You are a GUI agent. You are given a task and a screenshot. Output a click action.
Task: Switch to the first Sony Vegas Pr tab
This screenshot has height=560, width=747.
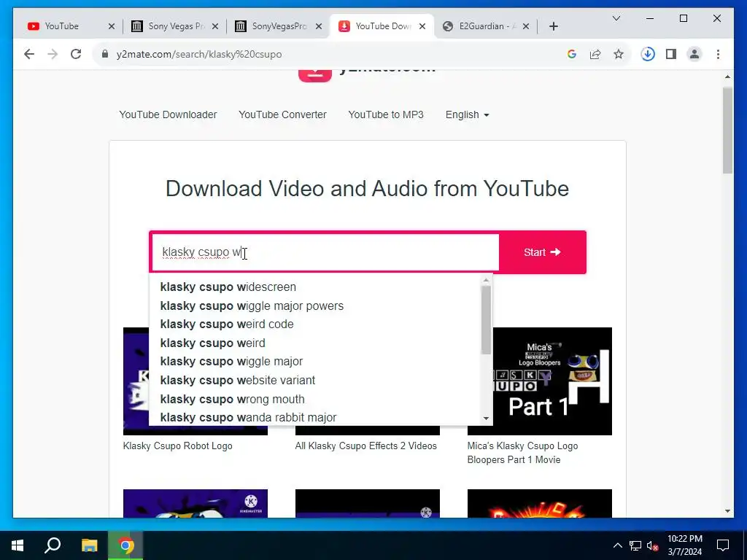click(175, 26)
